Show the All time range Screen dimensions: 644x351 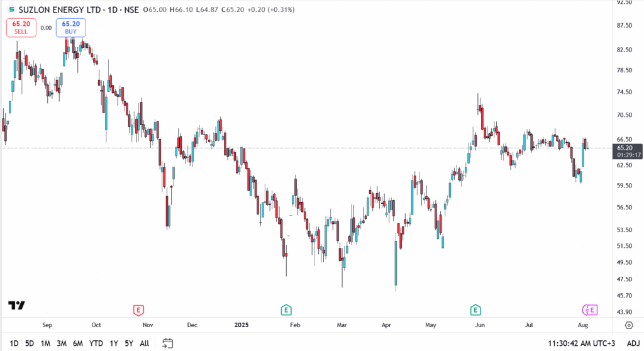(144, 343)
